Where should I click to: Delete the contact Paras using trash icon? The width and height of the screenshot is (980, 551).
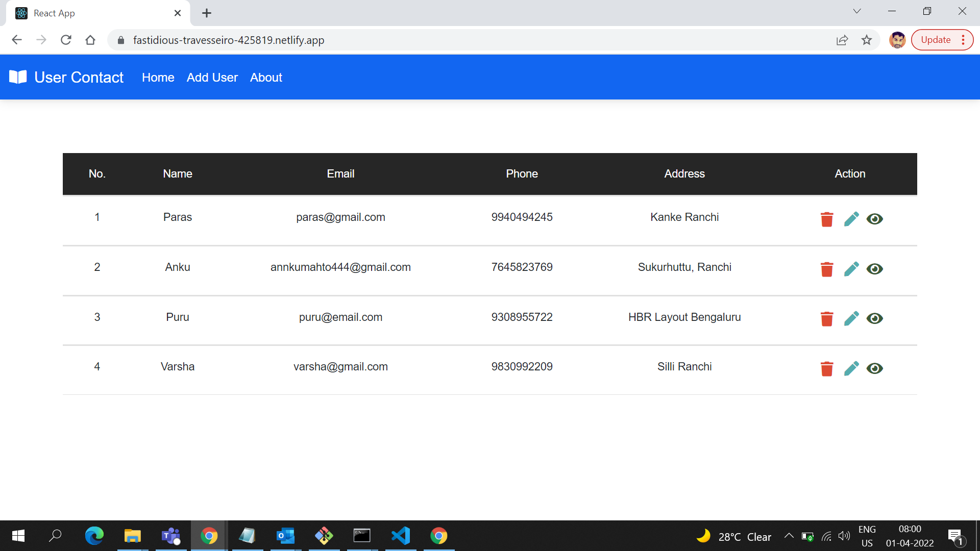827,219
